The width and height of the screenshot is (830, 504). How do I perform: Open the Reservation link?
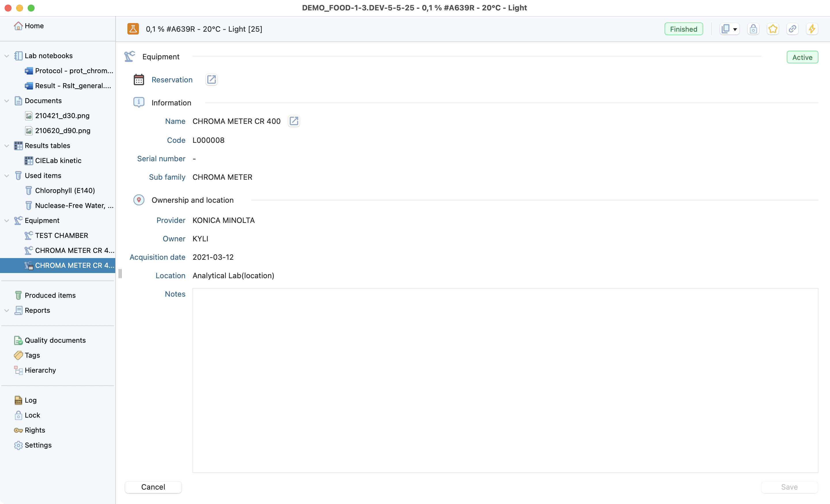172,80
